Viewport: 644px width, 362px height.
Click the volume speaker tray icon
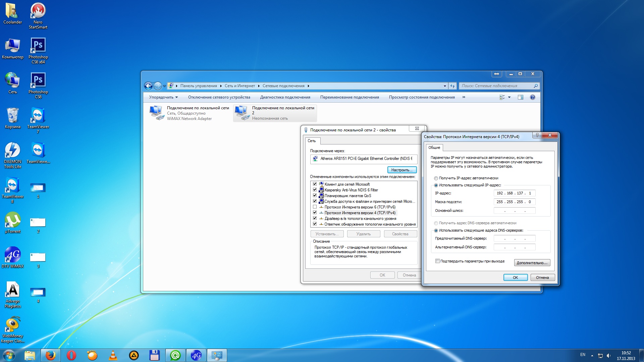pos(608,356)
